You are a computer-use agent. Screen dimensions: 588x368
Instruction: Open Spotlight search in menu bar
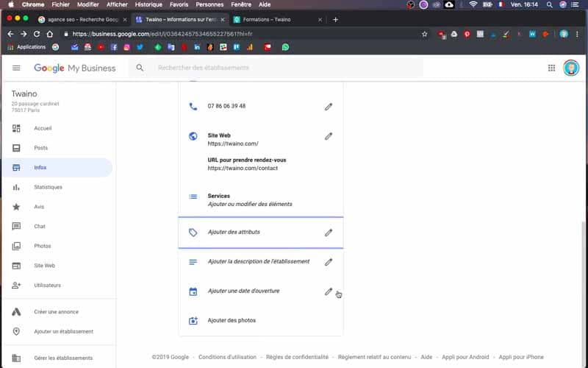(549, 4)
